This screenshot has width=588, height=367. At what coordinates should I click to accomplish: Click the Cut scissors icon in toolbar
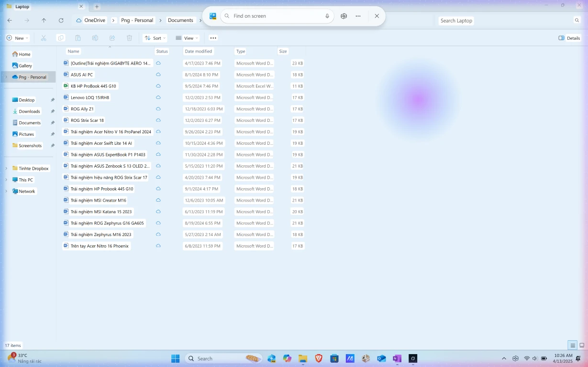click(x=44, y=38)
